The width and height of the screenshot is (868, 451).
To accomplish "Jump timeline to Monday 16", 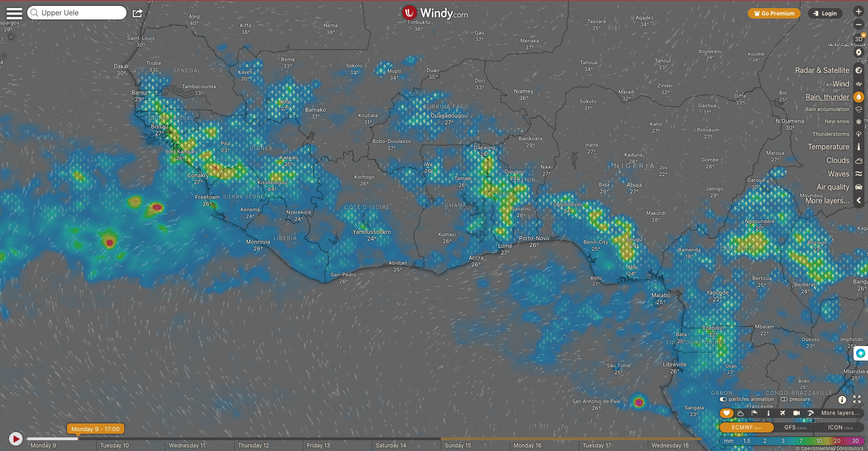I will 527,446.
